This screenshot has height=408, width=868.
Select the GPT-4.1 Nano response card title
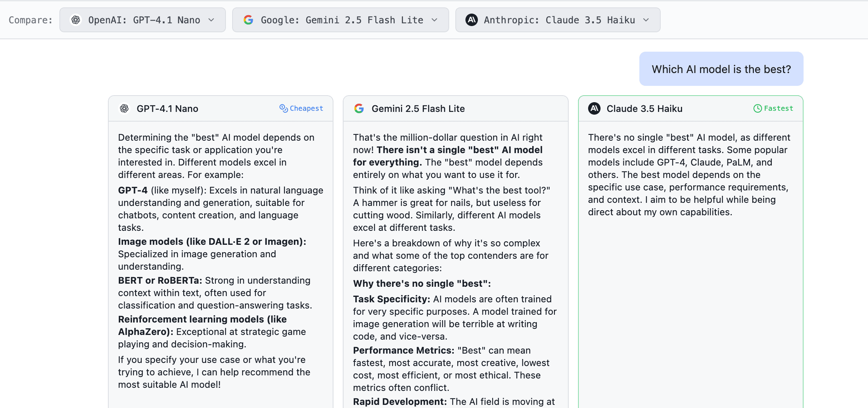(x=167, y=109)
